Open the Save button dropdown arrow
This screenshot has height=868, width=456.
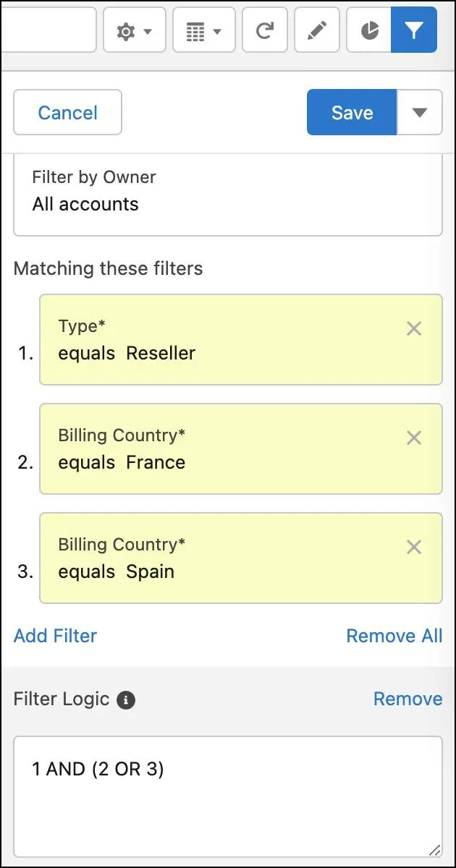pos(421,112)
